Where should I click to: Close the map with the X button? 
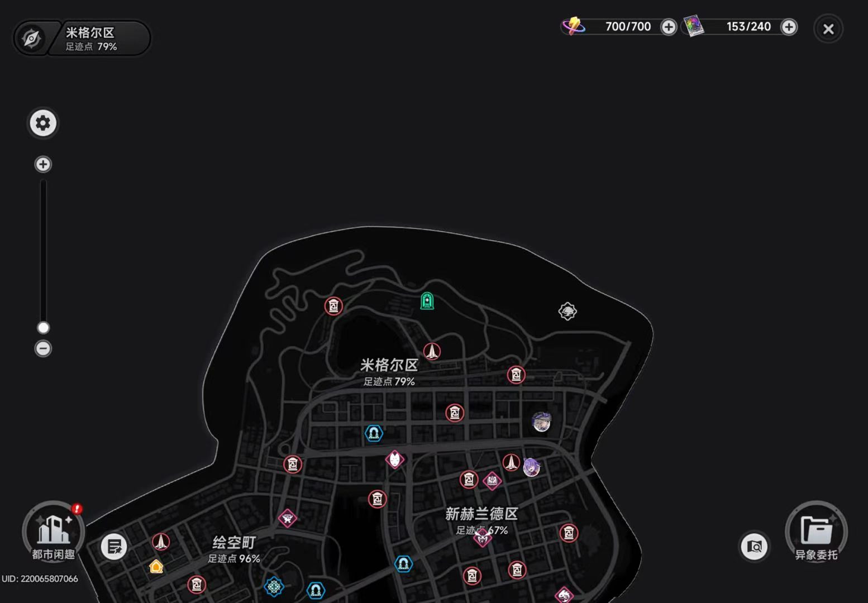(828, 29)
